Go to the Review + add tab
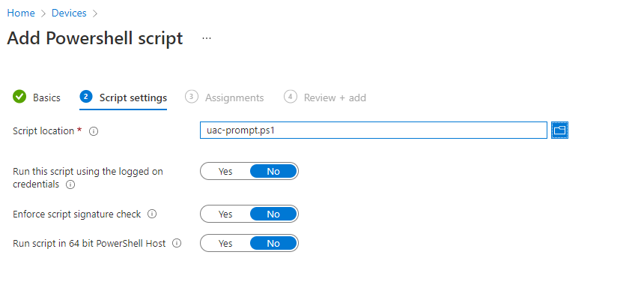The width and height of the screenshot is (644, 282). [x=335, y=97]
